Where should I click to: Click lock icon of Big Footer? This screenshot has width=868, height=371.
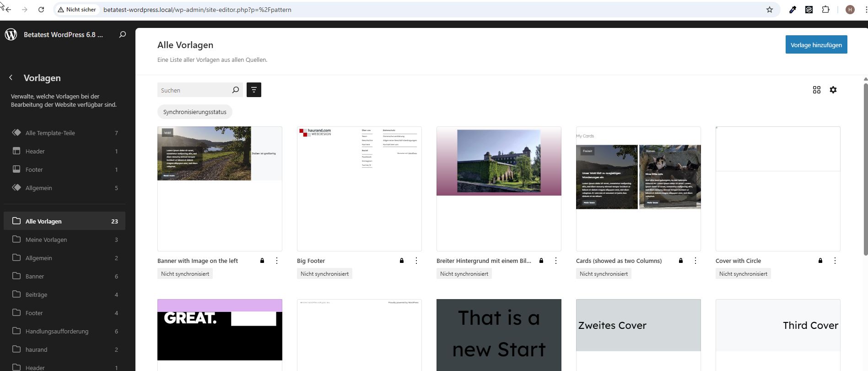coord(402,261)
